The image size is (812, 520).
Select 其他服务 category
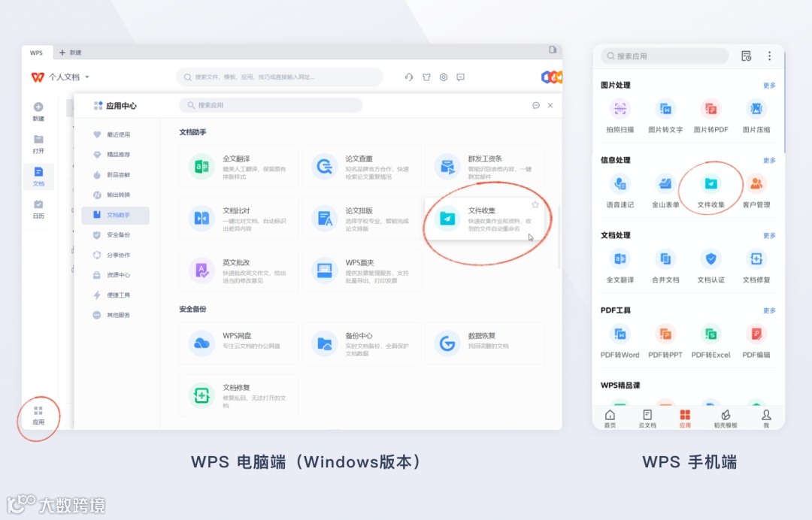point(115,315)
